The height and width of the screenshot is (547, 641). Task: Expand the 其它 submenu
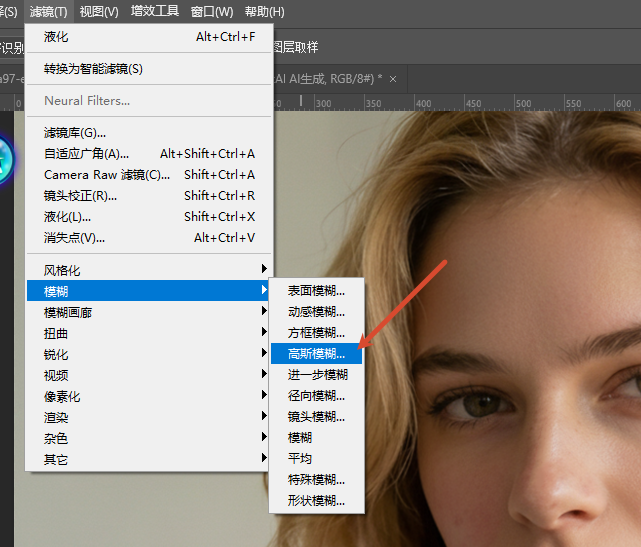(148, 459)
